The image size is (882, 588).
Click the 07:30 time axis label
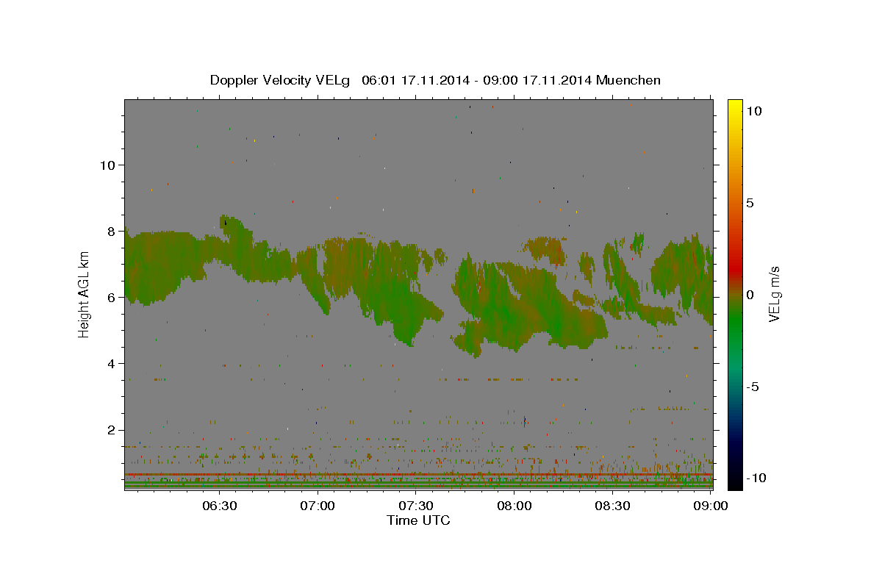click(x=416, y=506)
